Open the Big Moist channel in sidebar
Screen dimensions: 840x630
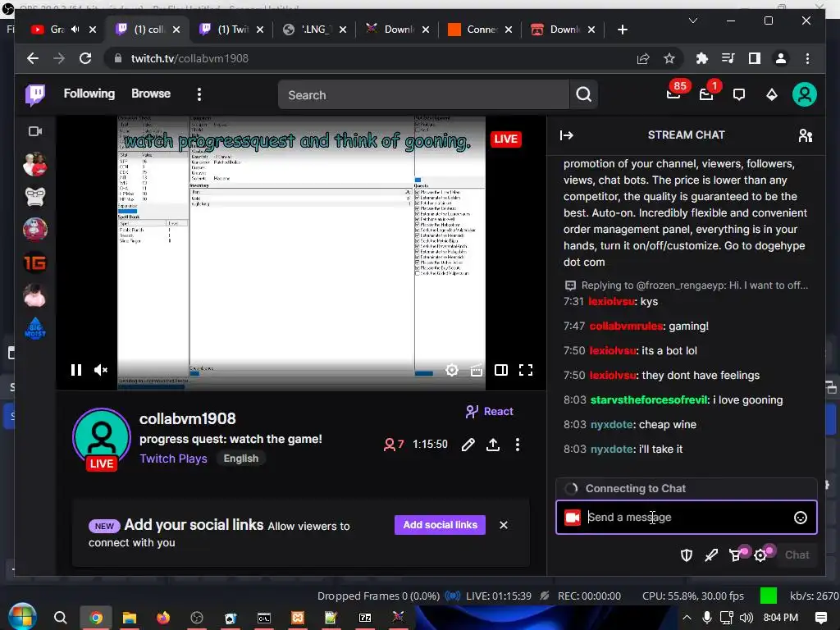pyautogui.click(x=35, y=329)
